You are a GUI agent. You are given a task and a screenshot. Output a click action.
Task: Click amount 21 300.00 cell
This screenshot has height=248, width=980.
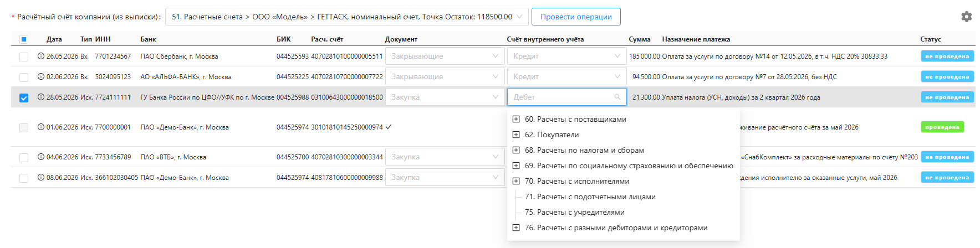646,97
